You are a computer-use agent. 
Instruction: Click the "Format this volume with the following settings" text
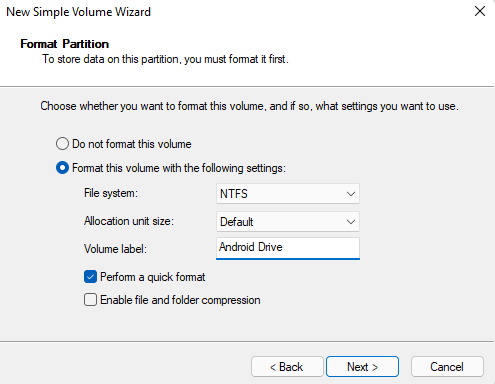(x=179, y=168)
